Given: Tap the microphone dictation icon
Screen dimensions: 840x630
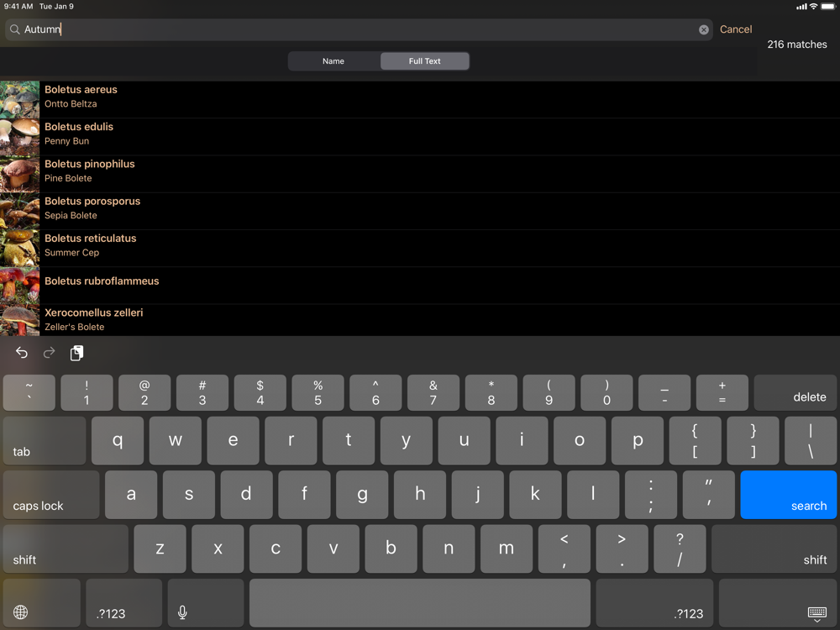Looking at the screenshot, I should 182,612.
